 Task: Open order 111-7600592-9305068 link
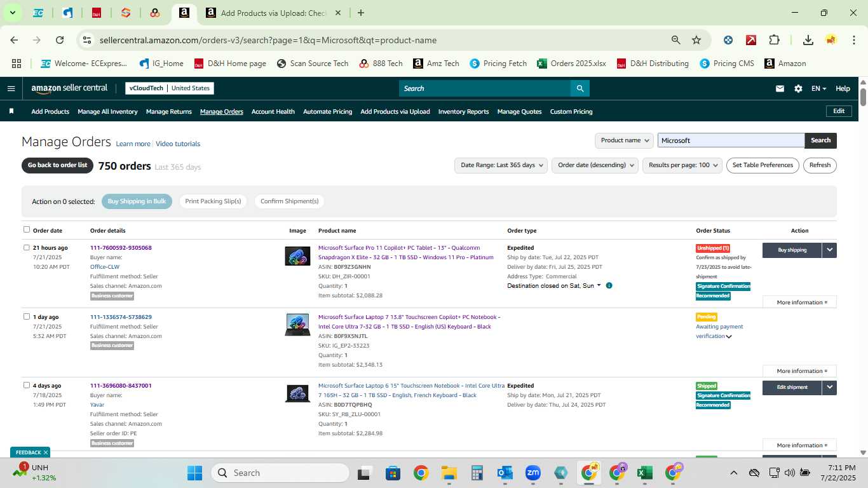point(121,248)
